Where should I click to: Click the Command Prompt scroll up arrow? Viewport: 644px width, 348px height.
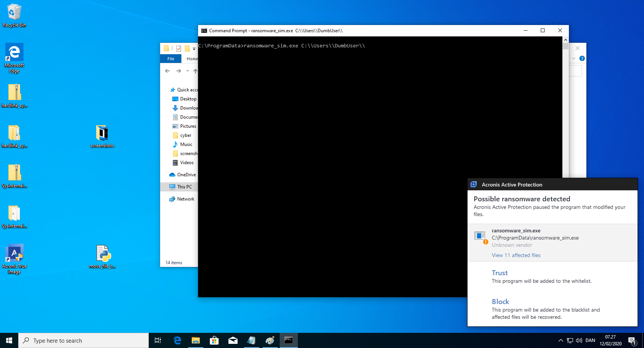pos(565,40)
